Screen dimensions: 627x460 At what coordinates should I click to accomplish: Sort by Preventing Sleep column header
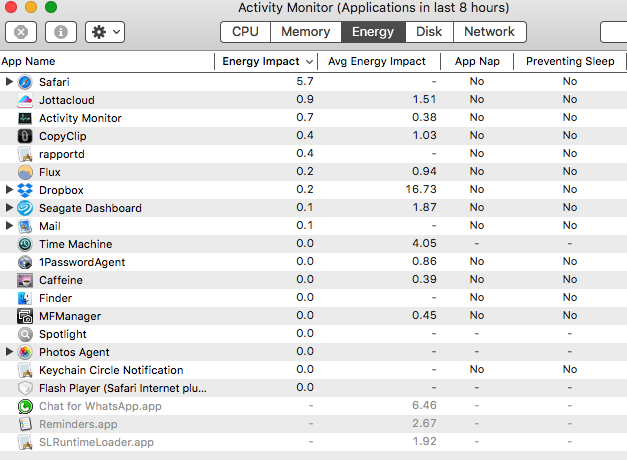pyautogui.click(x=570, y=61)
